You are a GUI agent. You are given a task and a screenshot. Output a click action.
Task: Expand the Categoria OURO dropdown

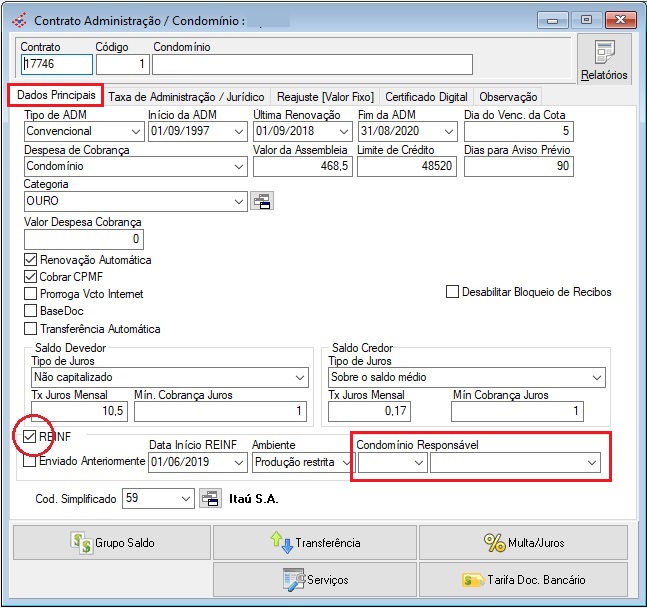(x=238, y=201)
